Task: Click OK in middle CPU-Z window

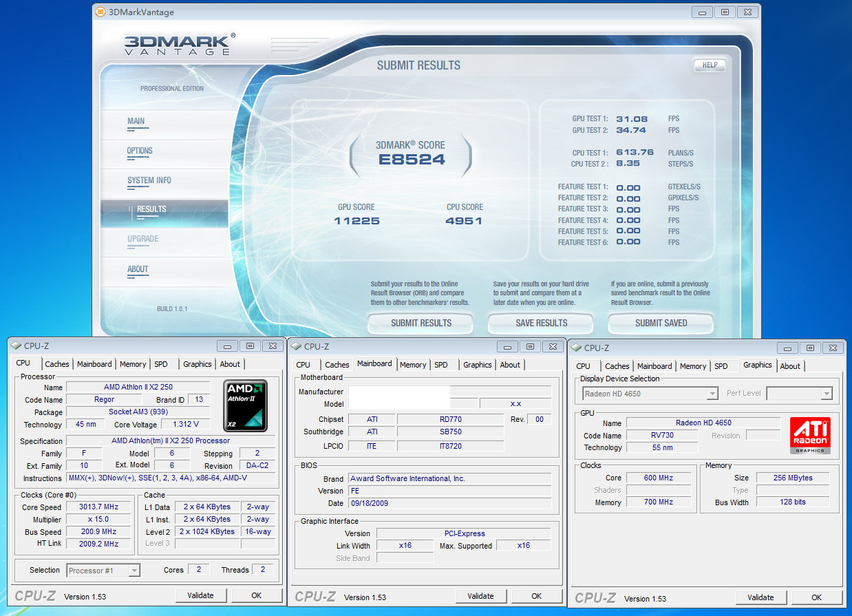Action: pos(536,596)
